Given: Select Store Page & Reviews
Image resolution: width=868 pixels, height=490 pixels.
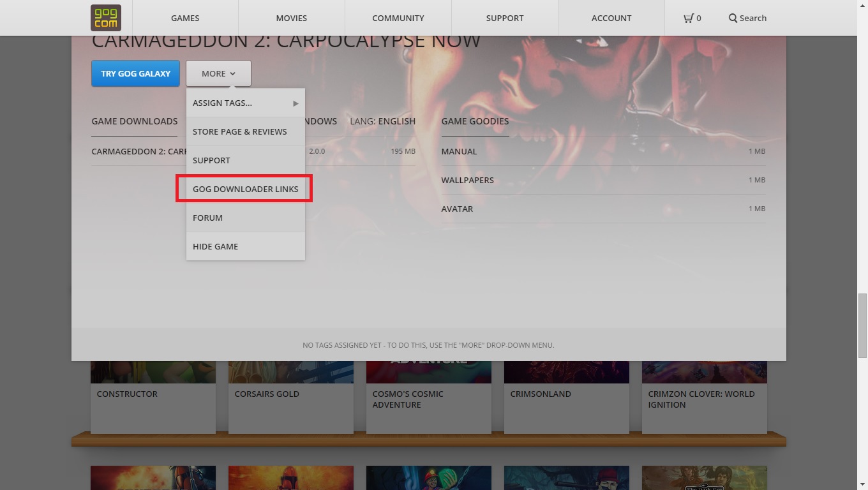Looking at the screenshot, I should click(245, 131).
